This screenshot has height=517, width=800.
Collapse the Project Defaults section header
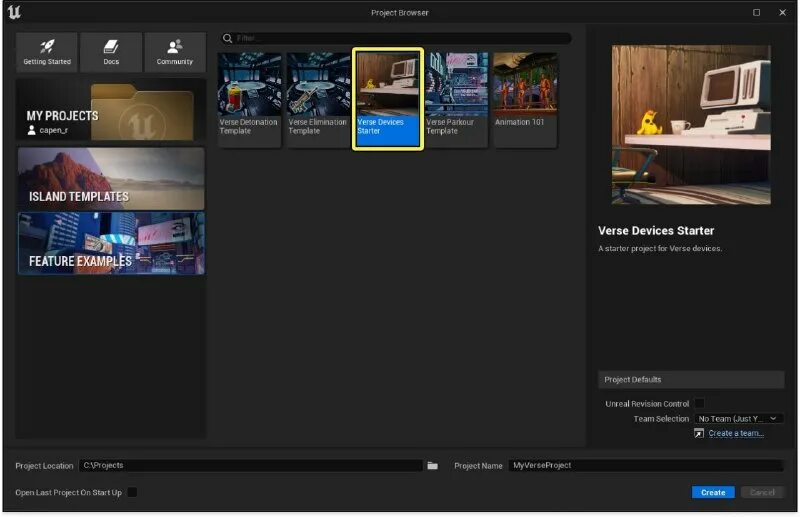[691, 380]
